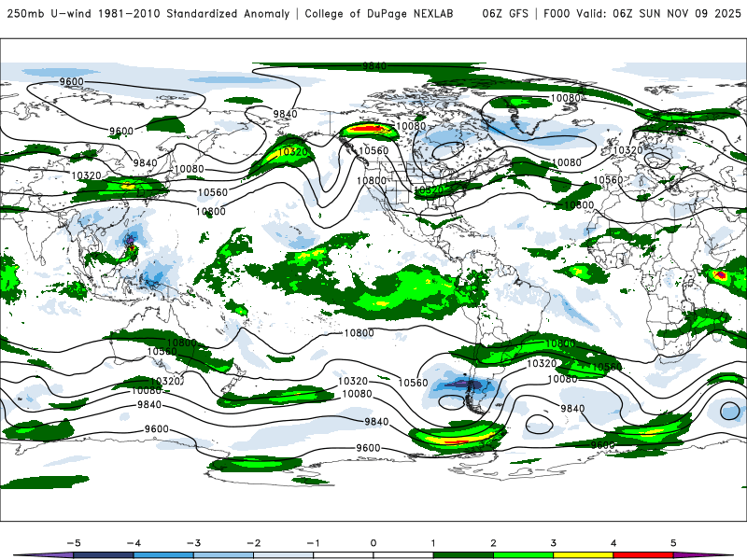Select the dark green 1 to 2 colorbar swatch
The height and width of the screenshot is (560, 747).
463,555
